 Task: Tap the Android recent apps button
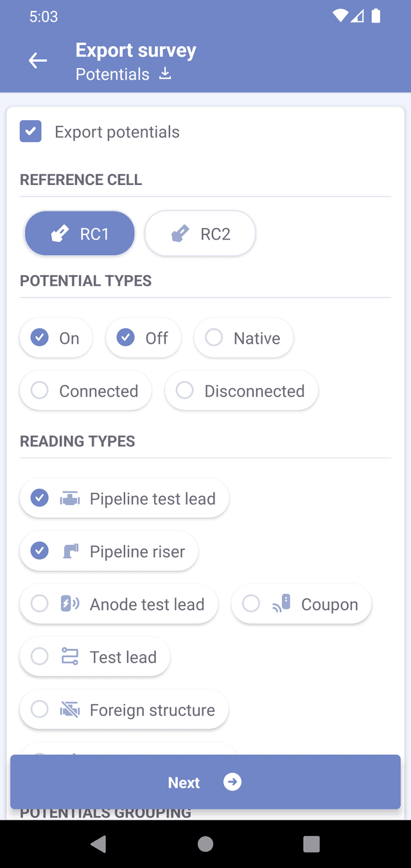click(311, 844)
